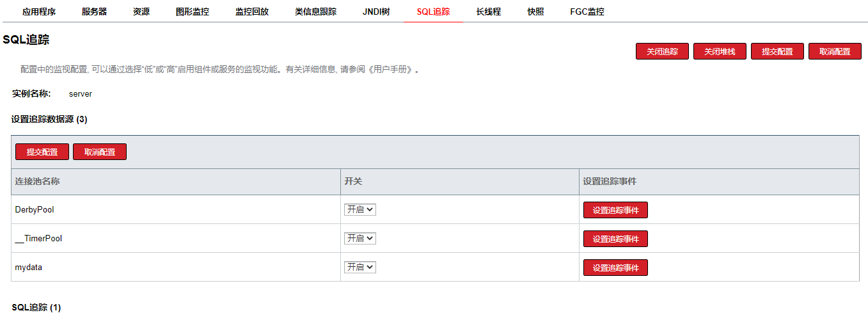Open the DerbyPool 开关 dropdown
868x313 pixels.
(x=360, y=209)
